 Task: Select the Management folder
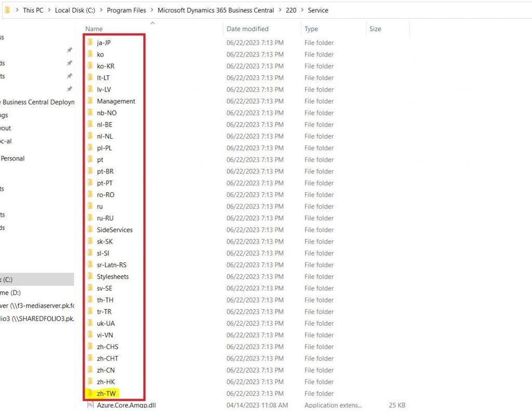114,101
